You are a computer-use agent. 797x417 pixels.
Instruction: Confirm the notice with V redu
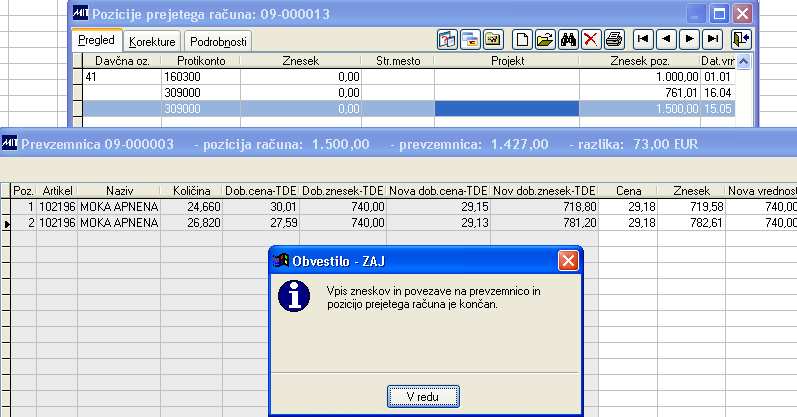point(423,396)
